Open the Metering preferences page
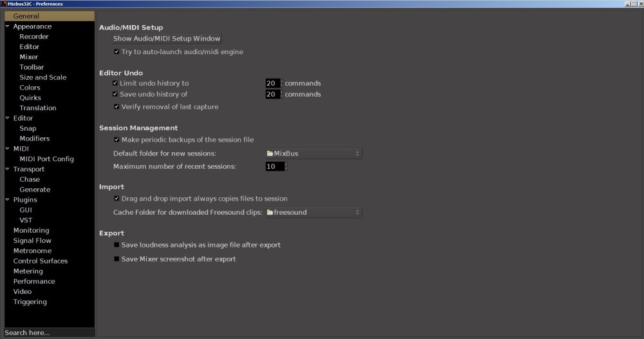Screen dimensions: 644x339 click(x=28, y=271)
